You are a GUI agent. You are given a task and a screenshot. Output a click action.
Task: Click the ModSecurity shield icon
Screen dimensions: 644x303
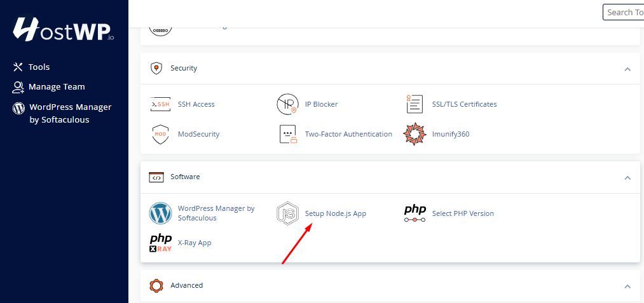click(x=160, y=134)
